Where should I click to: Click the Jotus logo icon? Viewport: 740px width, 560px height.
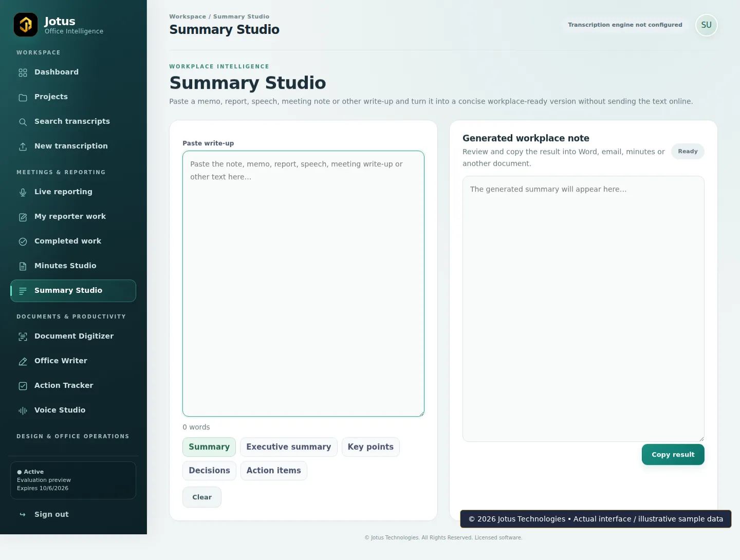[26, 25]
